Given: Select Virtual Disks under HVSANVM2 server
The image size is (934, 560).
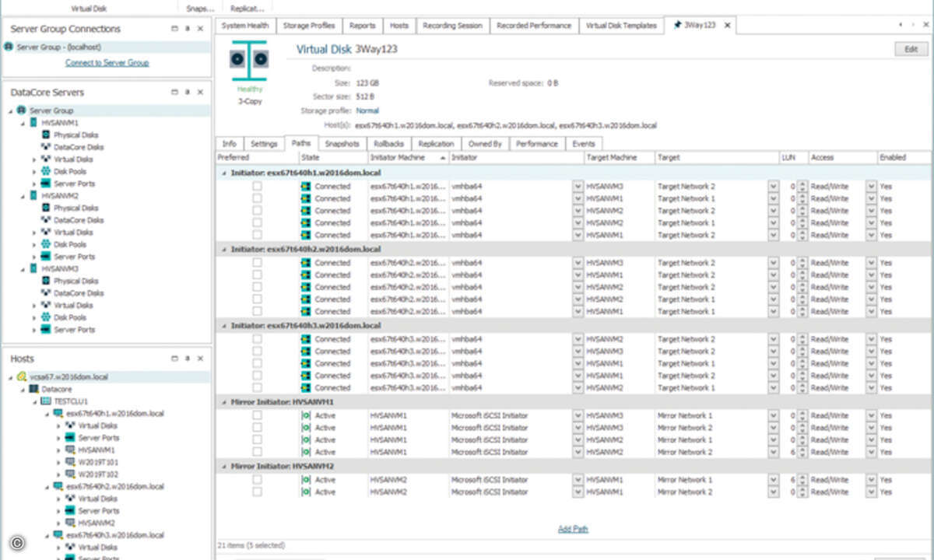Looking at the screenshot, I should pyautogui.click(x=73, y=233).
